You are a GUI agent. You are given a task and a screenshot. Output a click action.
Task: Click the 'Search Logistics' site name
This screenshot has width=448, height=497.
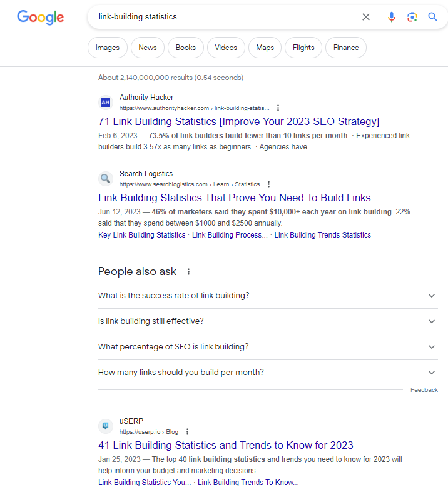coord(146,174)
